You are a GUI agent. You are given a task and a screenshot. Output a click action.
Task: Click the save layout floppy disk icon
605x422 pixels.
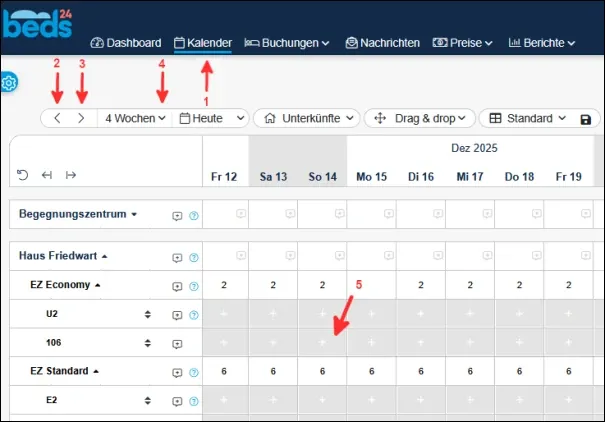coord(585,120)
